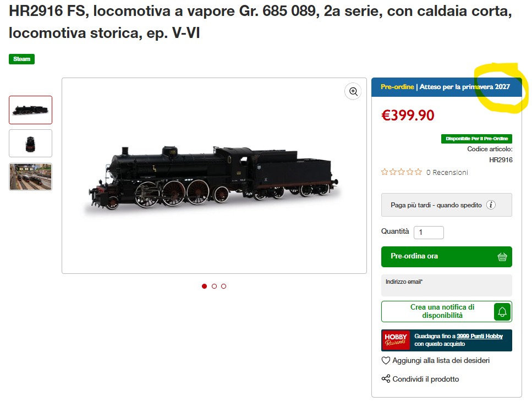Open the layout scene thumbnail
532x402 pixels.
31,177
